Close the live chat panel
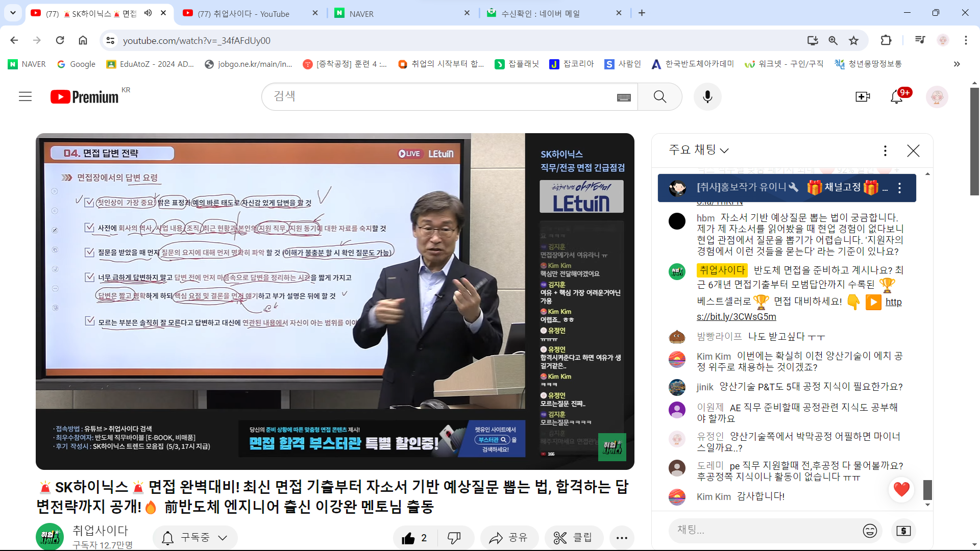Screen dimensions: 980x551 point(913,151)
